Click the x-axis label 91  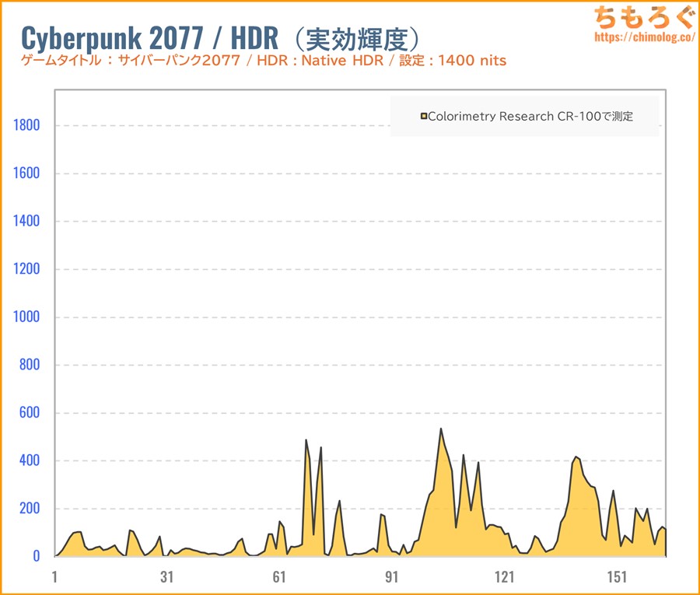pos(391,576)
